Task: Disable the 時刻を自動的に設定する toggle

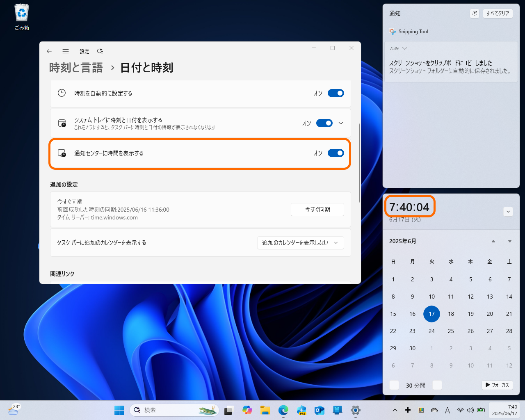Action: pyautogui.click(x=336, y=93)
